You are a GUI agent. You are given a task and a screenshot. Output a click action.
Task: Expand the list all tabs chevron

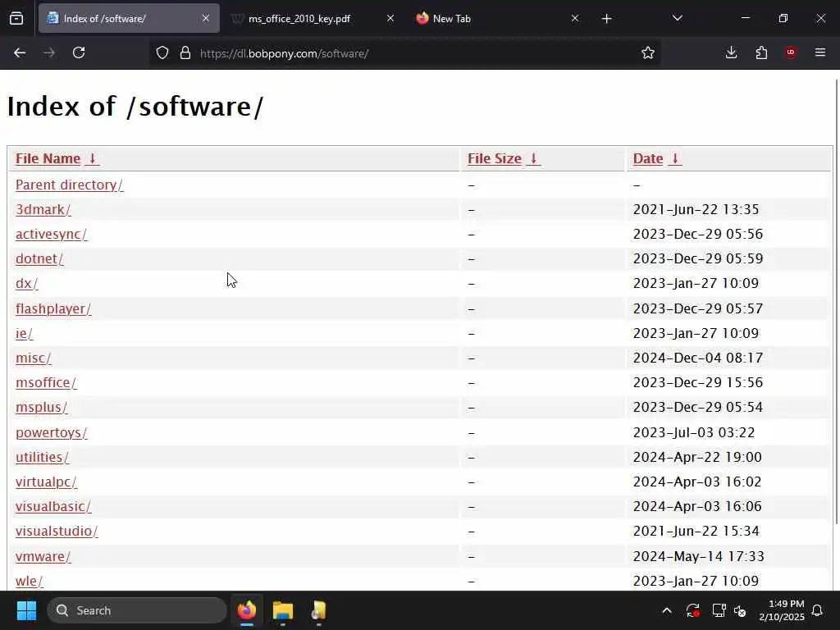coord(677,18)
